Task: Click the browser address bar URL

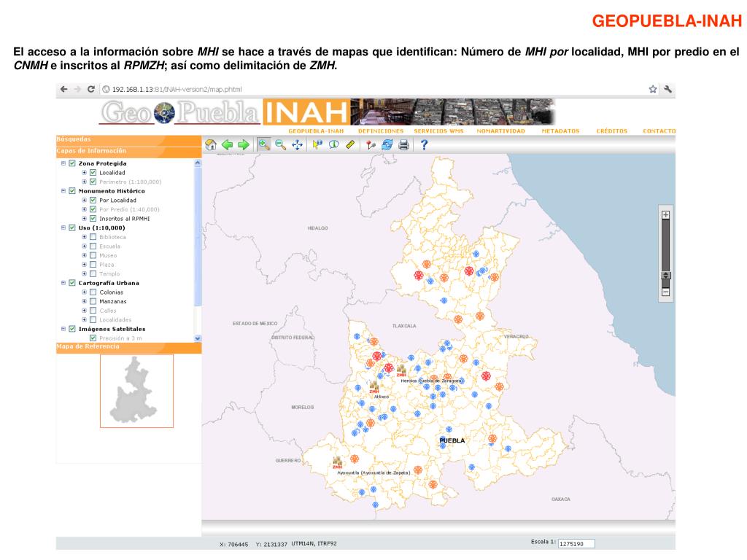Action: point(177,90)
